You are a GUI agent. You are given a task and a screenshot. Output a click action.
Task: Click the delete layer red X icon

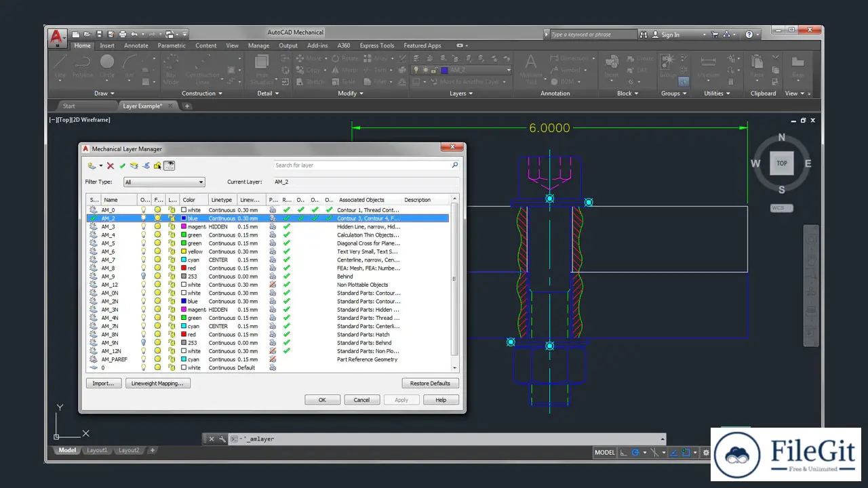coord(111,165)
